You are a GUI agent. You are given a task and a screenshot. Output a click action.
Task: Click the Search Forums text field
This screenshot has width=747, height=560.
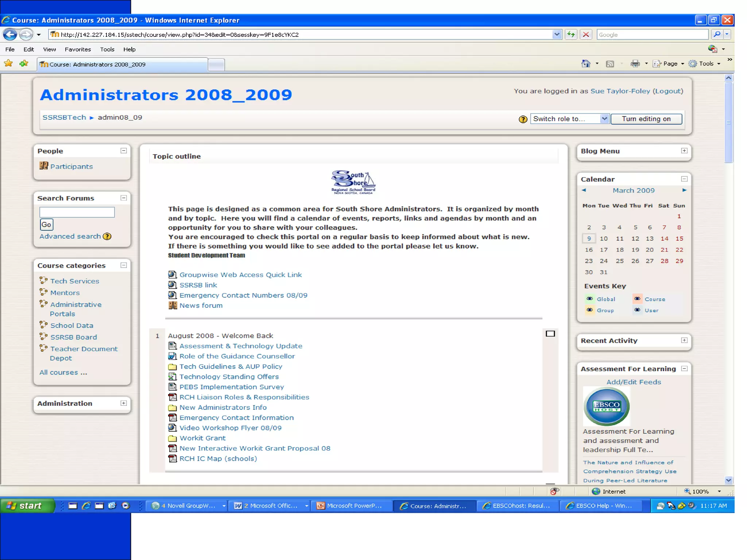(x=77, y=212)
